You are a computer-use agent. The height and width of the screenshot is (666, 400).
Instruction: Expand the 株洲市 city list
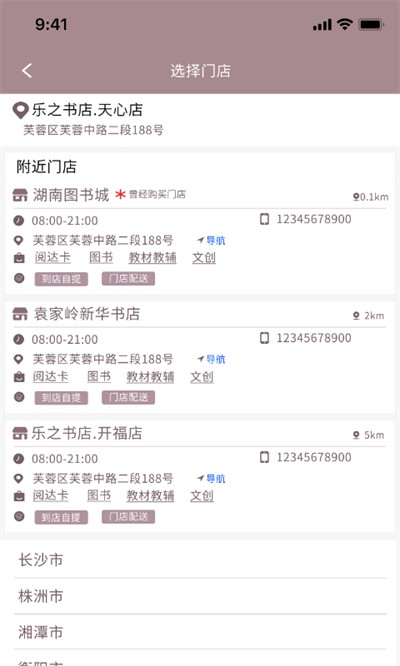coord(200,596)
